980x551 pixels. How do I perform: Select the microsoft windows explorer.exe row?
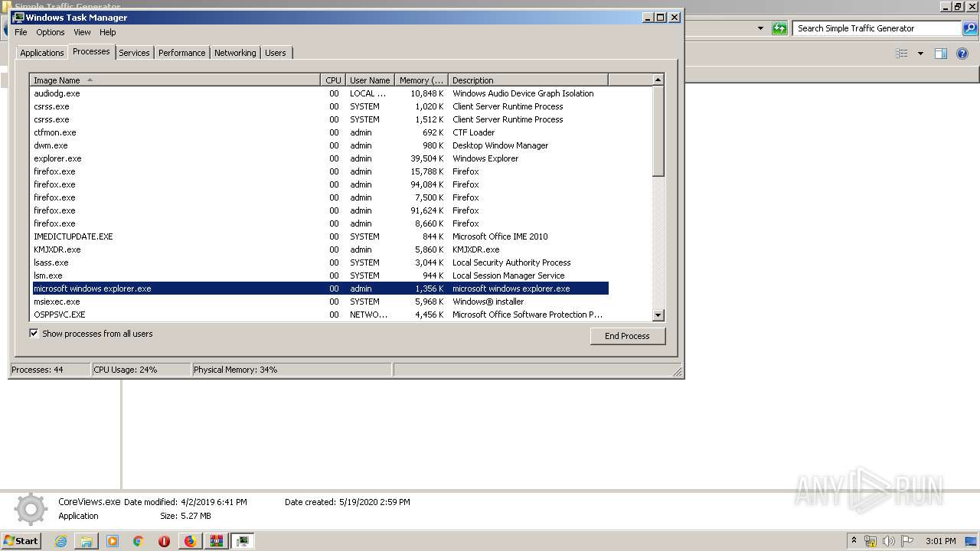(x=320, y=289)
